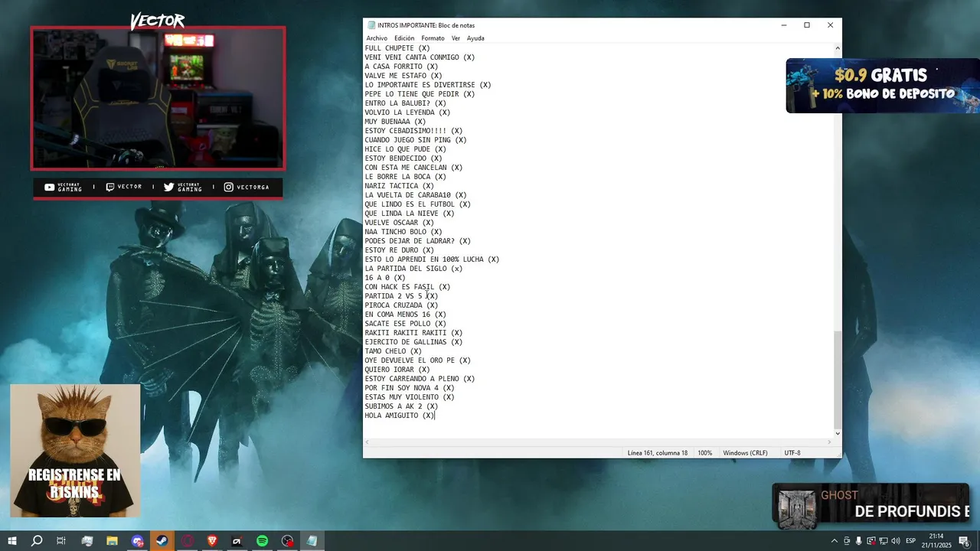The width and height of the screenshot is (980, 551).
Task: Click the line 'SUBIMOS A AK 2 (X)'
Action: click(401, 406)
